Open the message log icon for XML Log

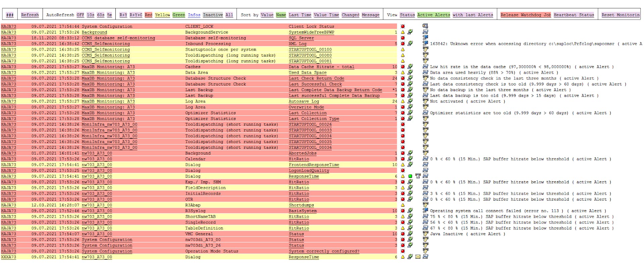[425, 44]
